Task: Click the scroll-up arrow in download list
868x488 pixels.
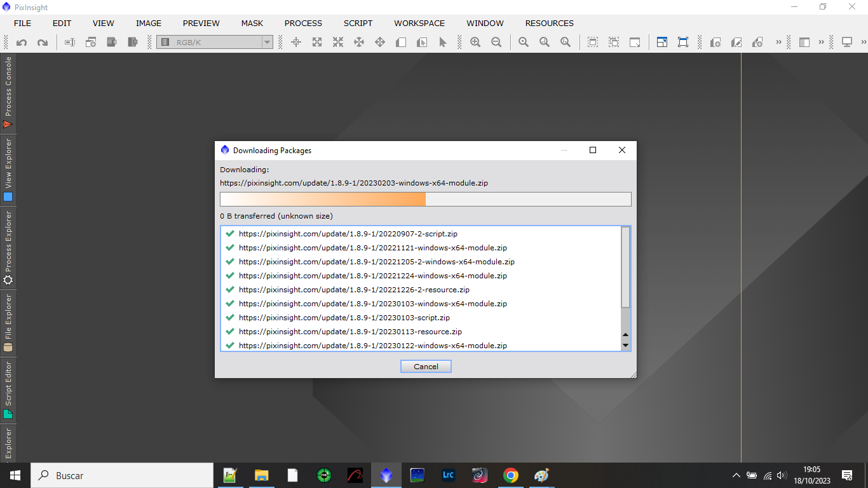Action: (625, 335)
